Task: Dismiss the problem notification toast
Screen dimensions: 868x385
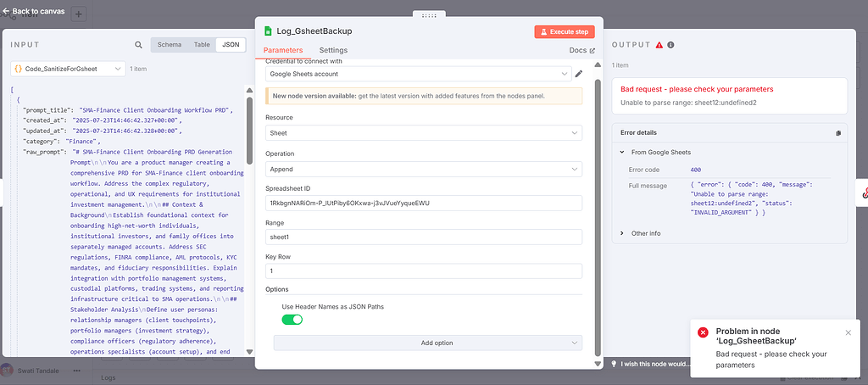Action: [x=848, y=332]
